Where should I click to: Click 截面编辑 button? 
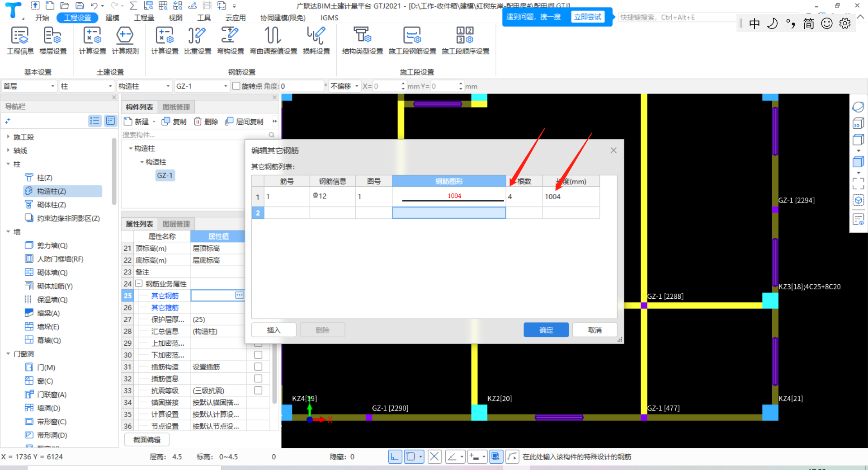pos(146,439)
